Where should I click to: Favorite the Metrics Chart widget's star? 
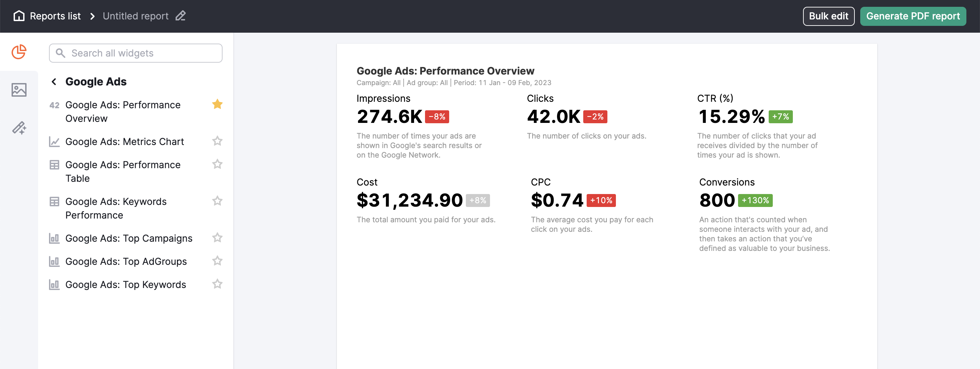coord(217,141)
